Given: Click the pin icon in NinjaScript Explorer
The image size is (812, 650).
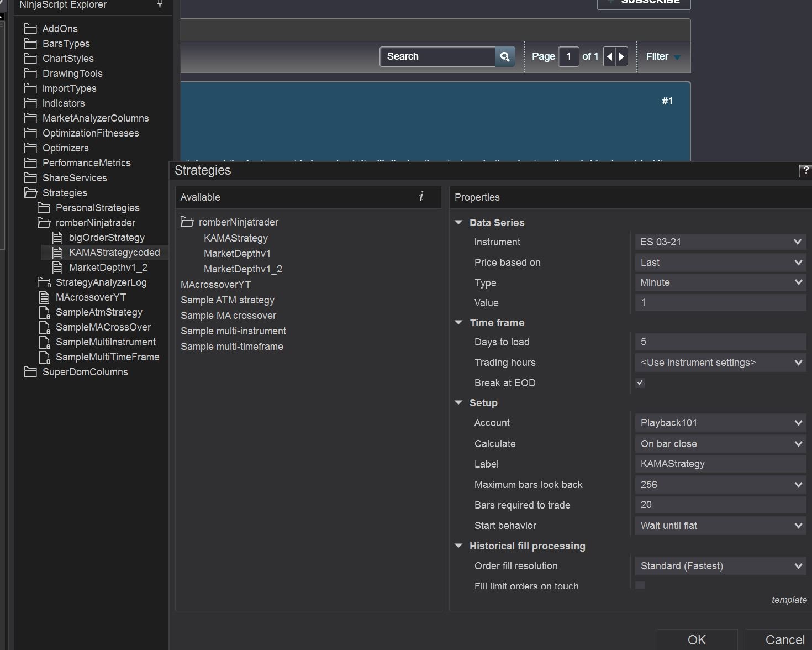Looking at the screenshot, I should (x=160, y=5).
